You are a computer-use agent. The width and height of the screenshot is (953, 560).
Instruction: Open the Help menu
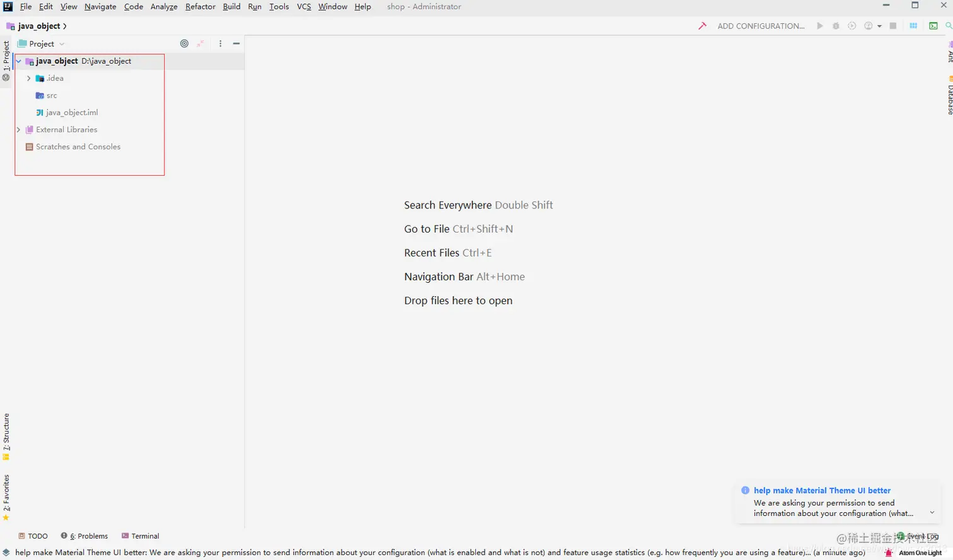tap(362, 6)
